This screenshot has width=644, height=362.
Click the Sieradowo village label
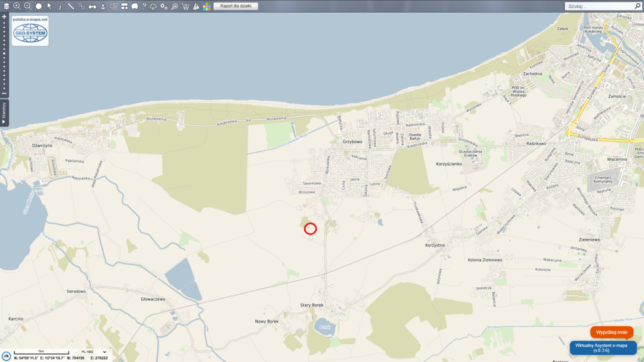pyautogui.click(x=76, y=292)
